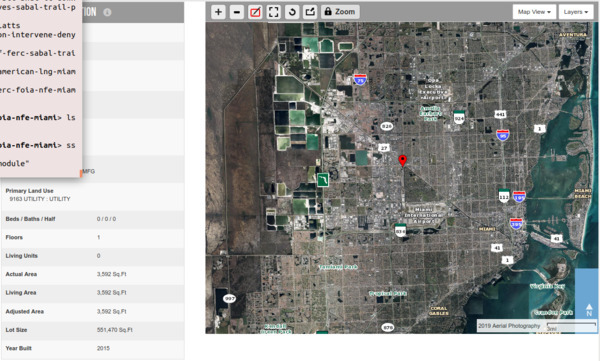Click the I-75 highway shield on map
This screenshot has width=600, height=361.
point(360,80)
